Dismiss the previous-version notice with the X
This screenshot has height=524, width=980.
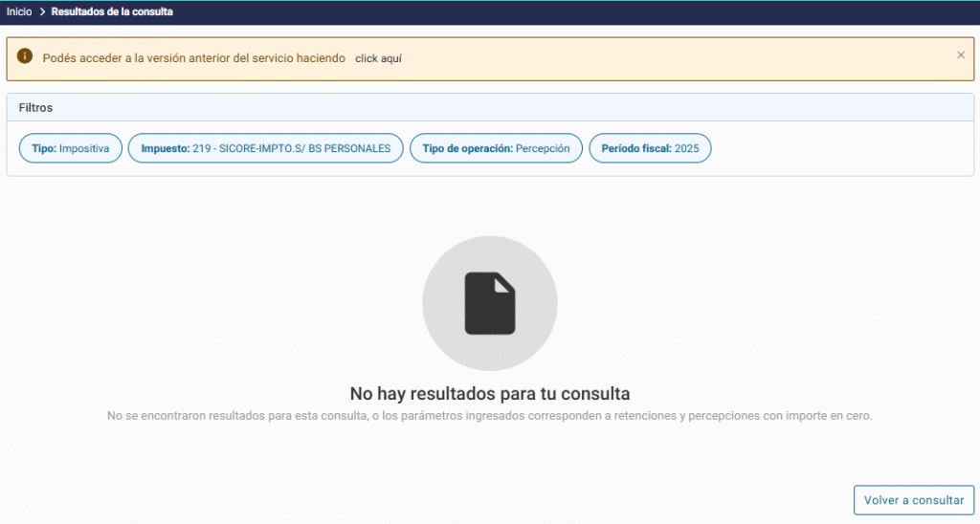pos(960,55)
